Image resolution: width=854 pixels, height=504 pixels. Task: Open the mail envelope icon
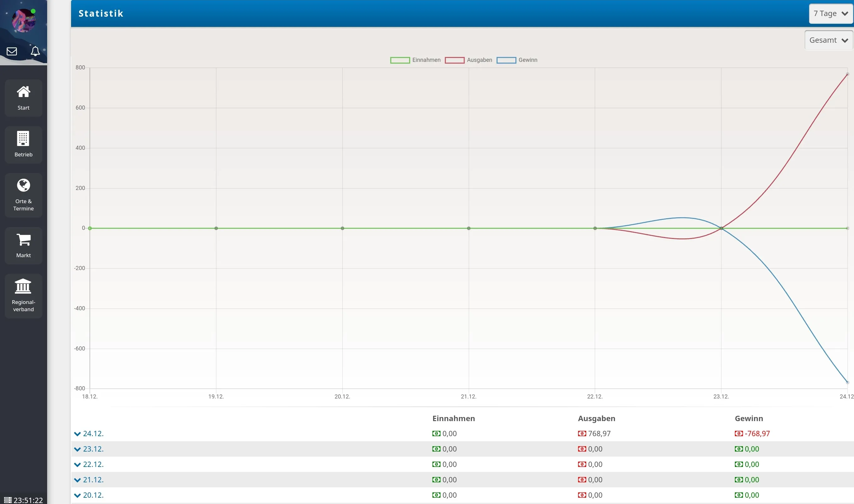pyautogui.click(x=12, y=51)
